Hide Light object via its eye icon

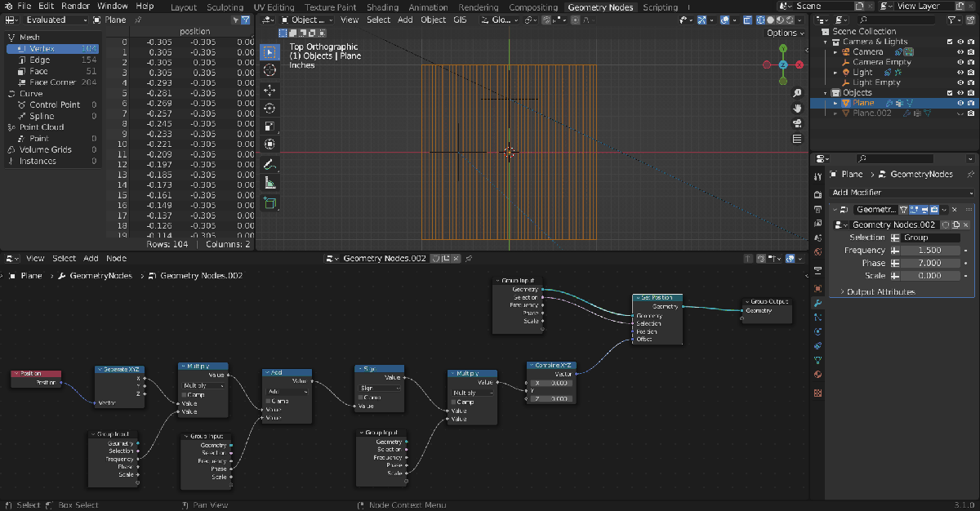[x=960, y=73]
